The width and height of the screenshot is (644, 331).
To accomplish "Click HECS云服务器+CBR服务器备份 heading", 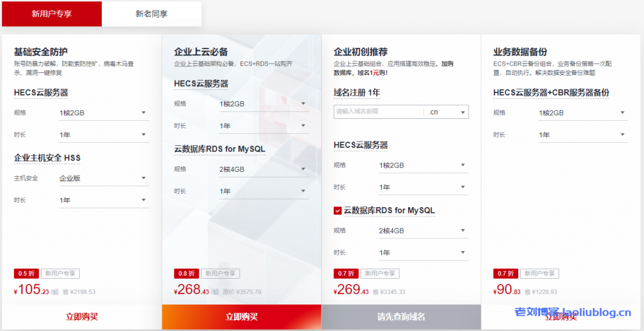I will click(x=551, y=93).
